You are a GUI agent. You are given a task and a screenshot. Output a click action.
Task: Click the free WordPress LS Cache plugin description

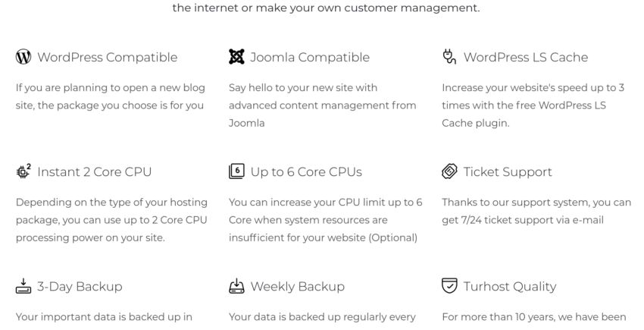click(x=533, y=105)
